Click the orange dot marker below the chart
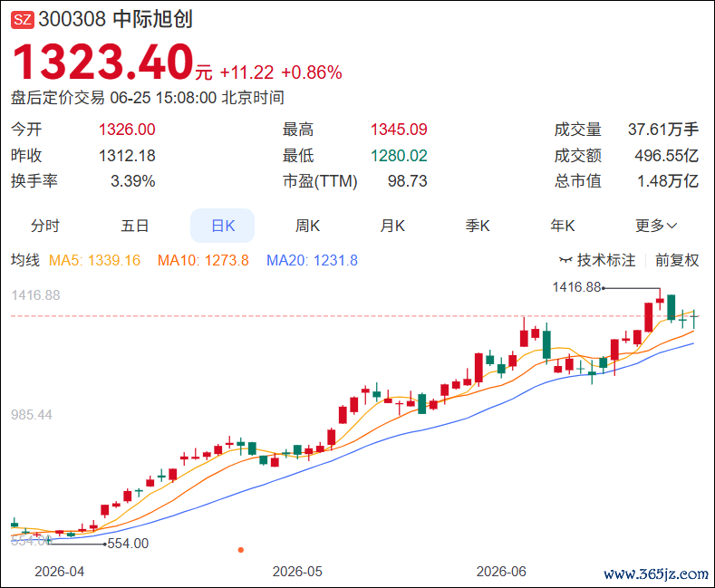 [x=241, y=550]
